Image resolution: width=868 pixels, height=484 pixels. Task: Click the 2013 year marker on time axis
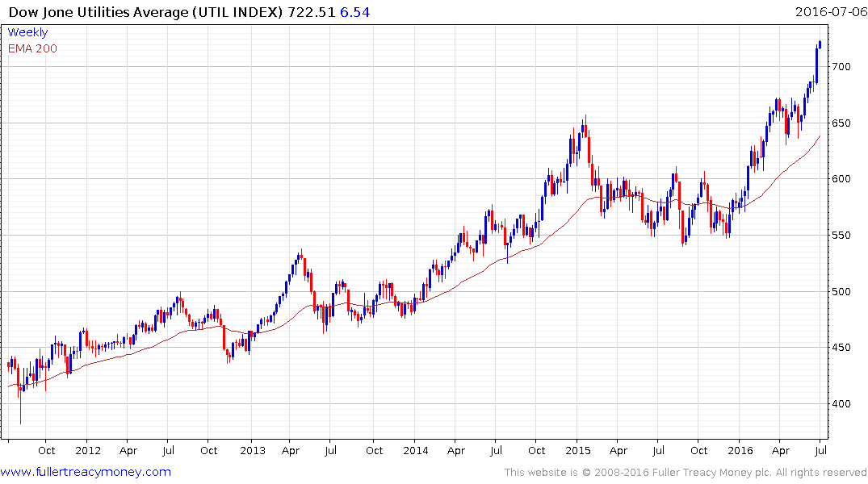point(253,450)
